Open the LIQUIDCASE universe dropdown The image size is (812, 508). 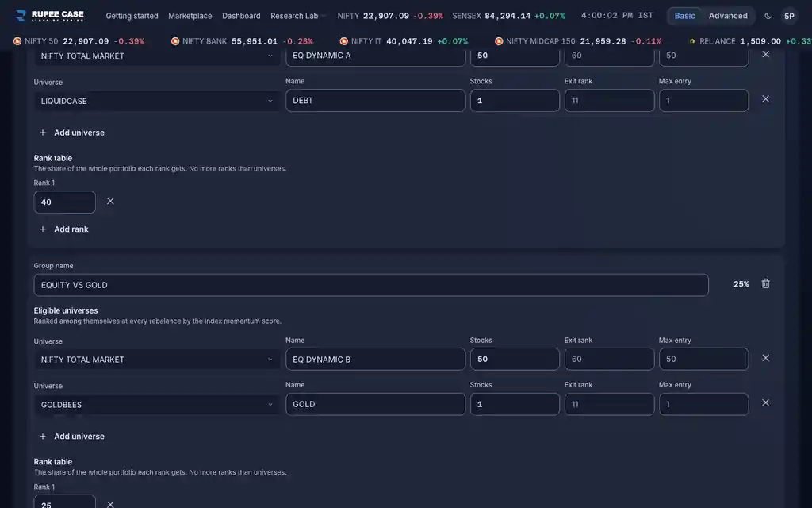click(156, 101)
